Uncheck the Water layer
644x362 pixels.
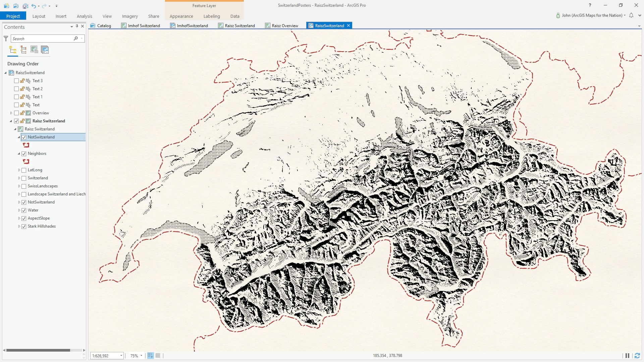coord(24,210)
